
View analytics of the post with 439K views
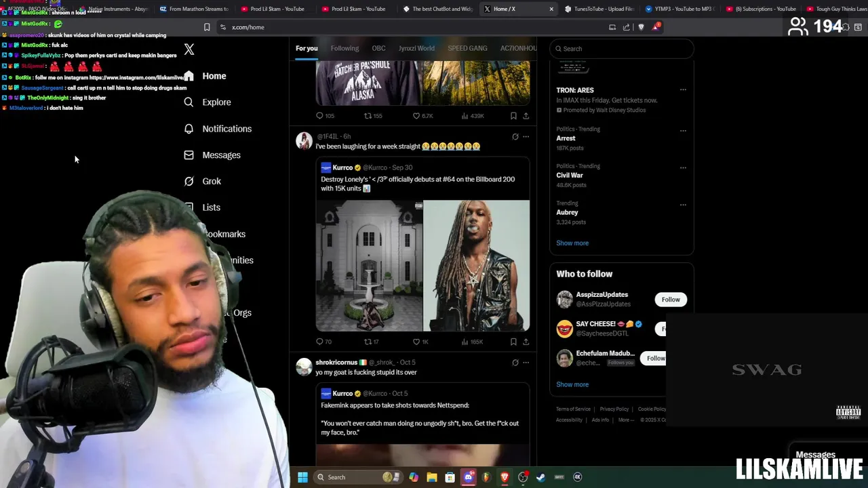pyautogui.click(x=473, y=116)
